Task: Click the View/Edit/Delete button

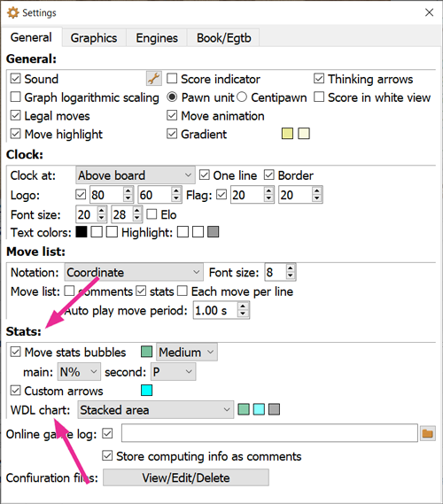Action: click(186, 477)
